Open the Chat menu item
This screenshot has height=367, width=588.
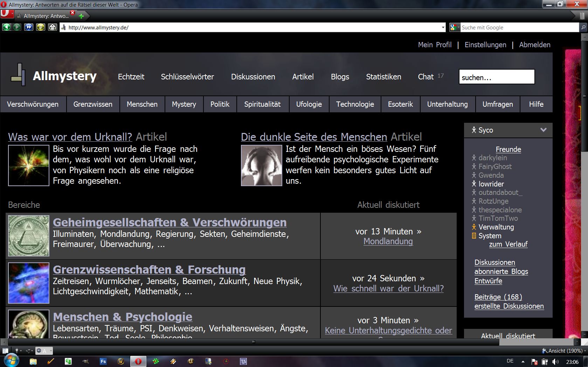tap(426, 77)
